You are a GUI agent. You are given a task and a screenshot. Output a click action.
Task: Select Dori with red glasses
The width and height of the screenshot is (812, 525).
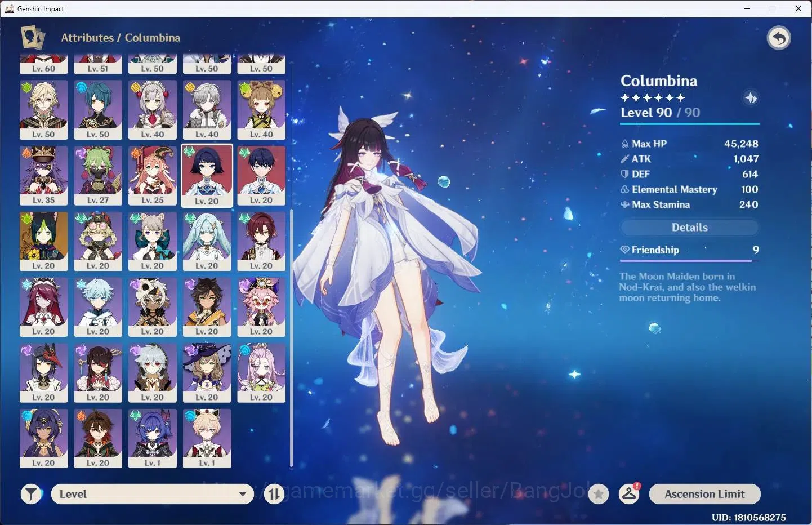tap(261, 308)
